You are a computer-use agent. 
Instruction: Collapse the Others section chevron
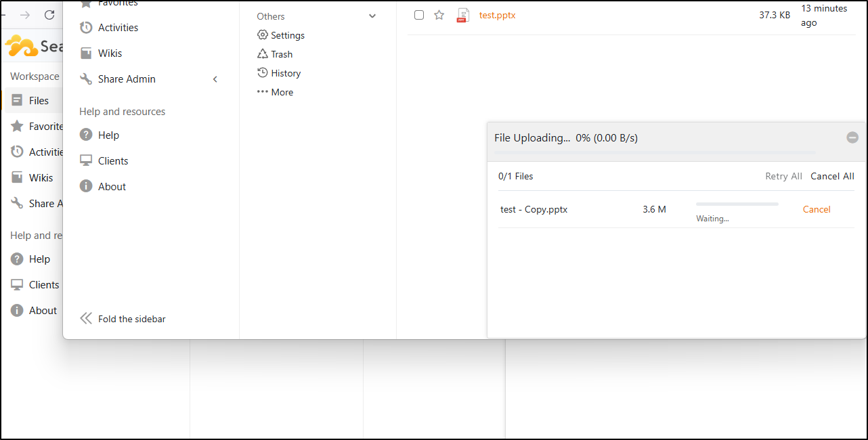tap(372, 16)
